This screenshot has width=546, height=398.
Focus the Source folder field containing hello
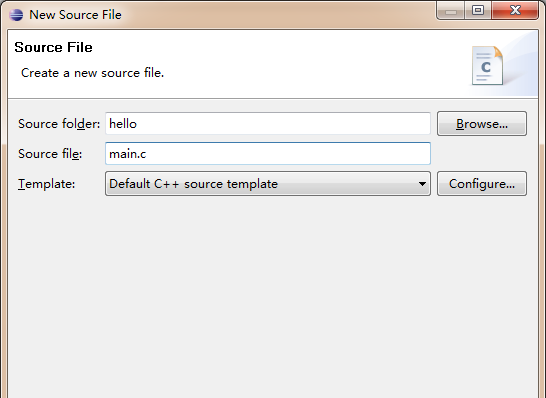pos(268,124)
